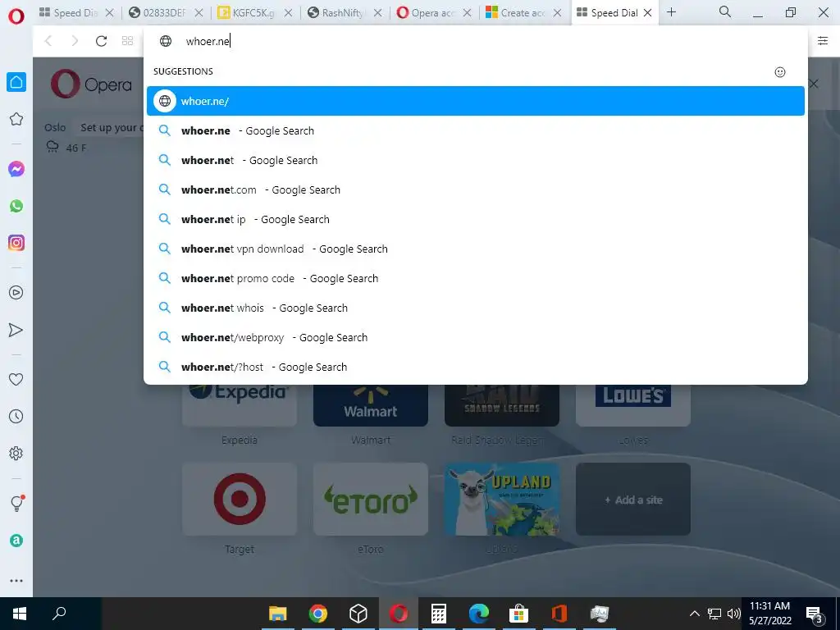Open Bookmarks star in sidebar

point(16,119)
